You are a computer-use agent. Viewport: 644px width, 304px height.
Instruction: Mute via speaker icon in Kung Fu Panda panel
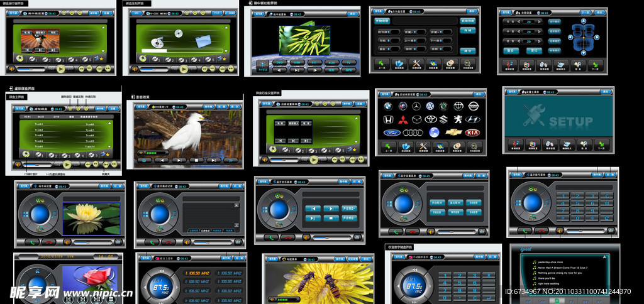click(x=12, y=69)
